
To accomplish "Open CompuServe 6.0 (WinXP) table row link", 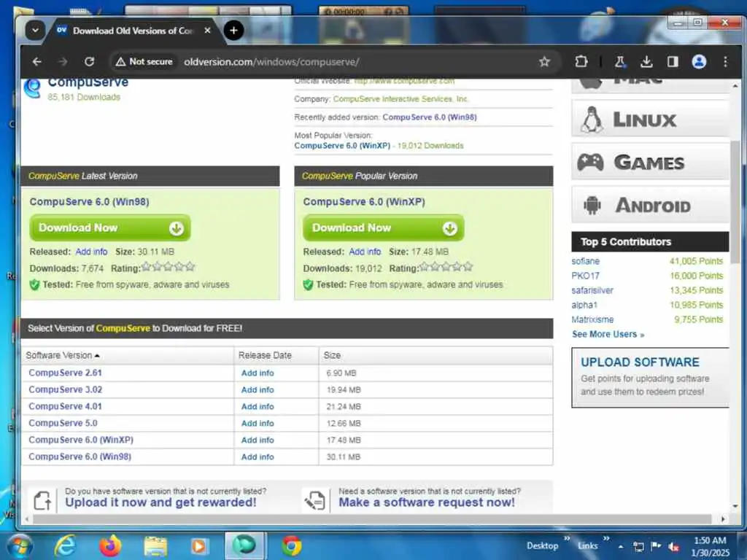I will pos(81,440).
